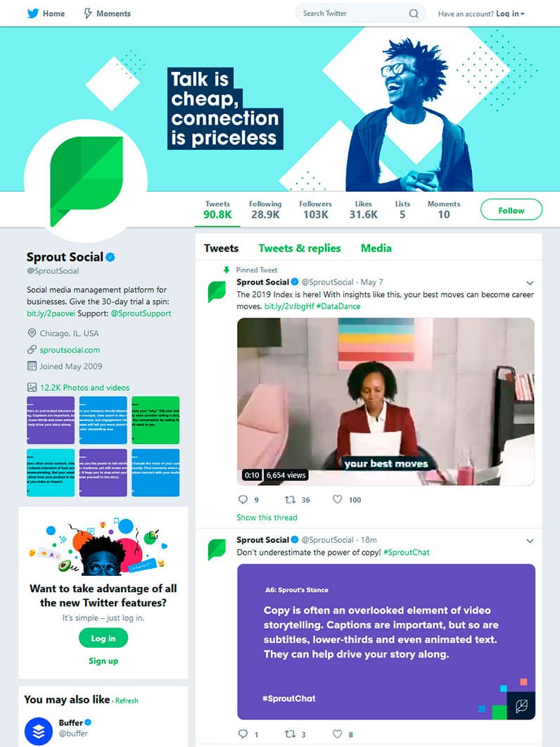Viewport: 560px width, 747px height.
Task: Retweet the #SproutChat tweet with 3 retweets
Action: (x=290, y=734)
